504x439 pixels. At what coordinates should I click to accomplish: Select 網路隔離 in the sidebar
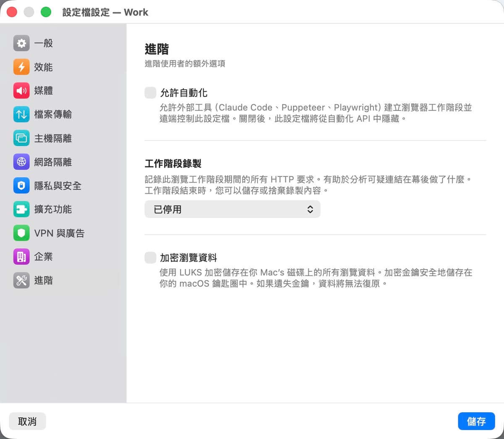coord(64,162)
